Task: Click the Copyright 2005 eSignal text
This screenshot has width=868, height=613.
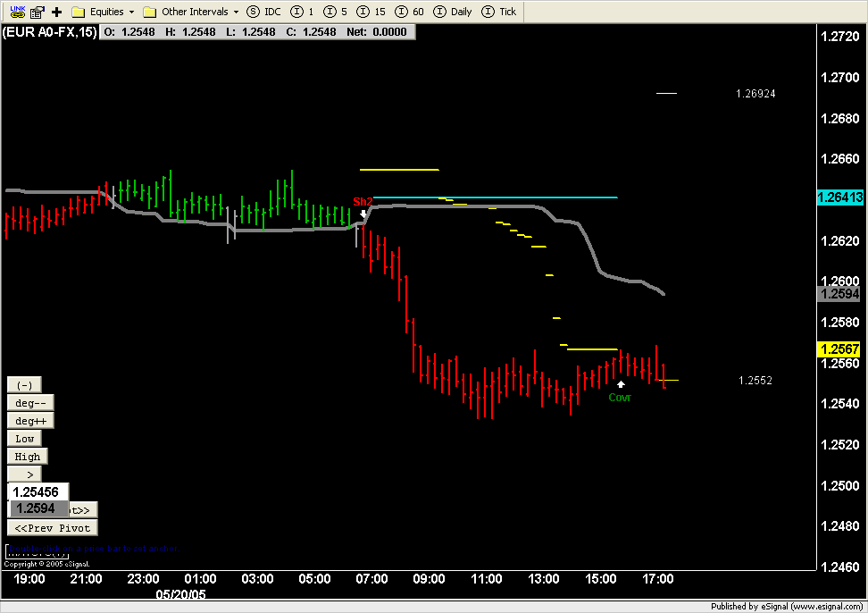Action: pos(46,564)
